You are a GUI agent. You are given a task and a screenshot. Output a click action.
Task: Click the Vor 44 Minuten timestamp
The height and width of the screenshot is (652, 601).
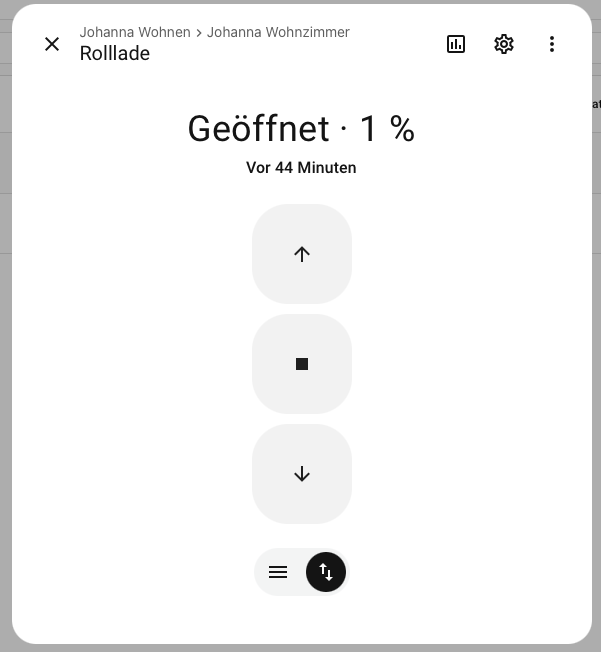(301, 168)
